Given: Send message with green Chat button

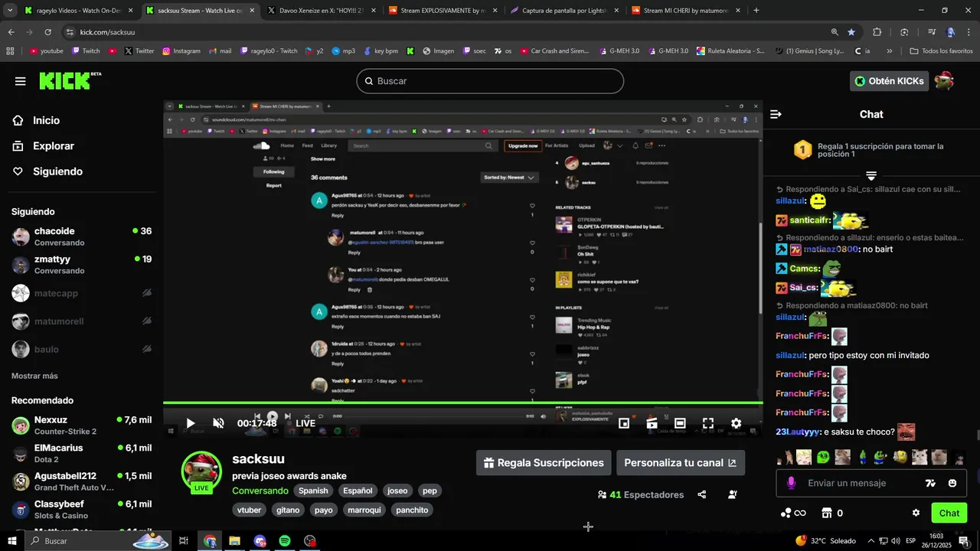Looking at the screenshot, I should pyautogui.click(x=949, y=513).
